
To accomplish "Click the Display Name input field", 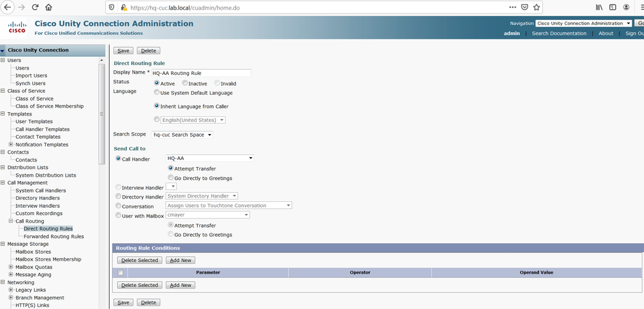I will tap(201, 73).
